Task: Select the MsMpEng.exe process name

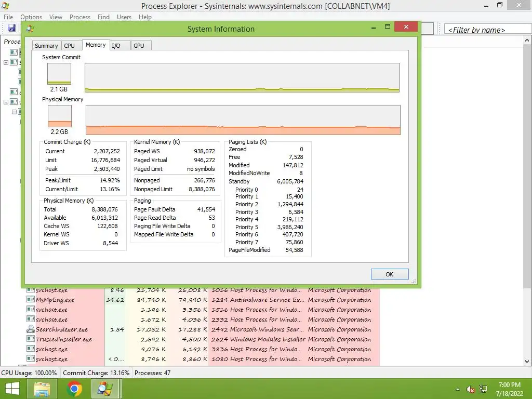Action: click(55, 300)
